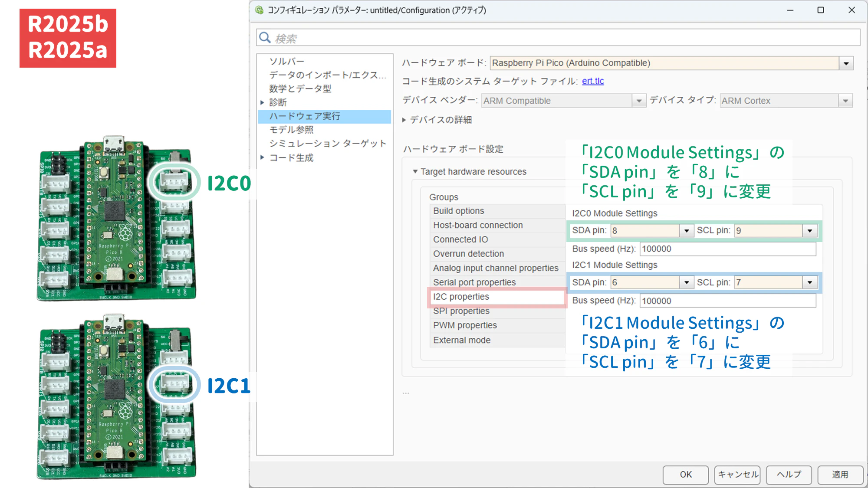This screenshot has width=868, height=488.
Task: Click the ヘルプ button
Action: [x=789, y=475]
